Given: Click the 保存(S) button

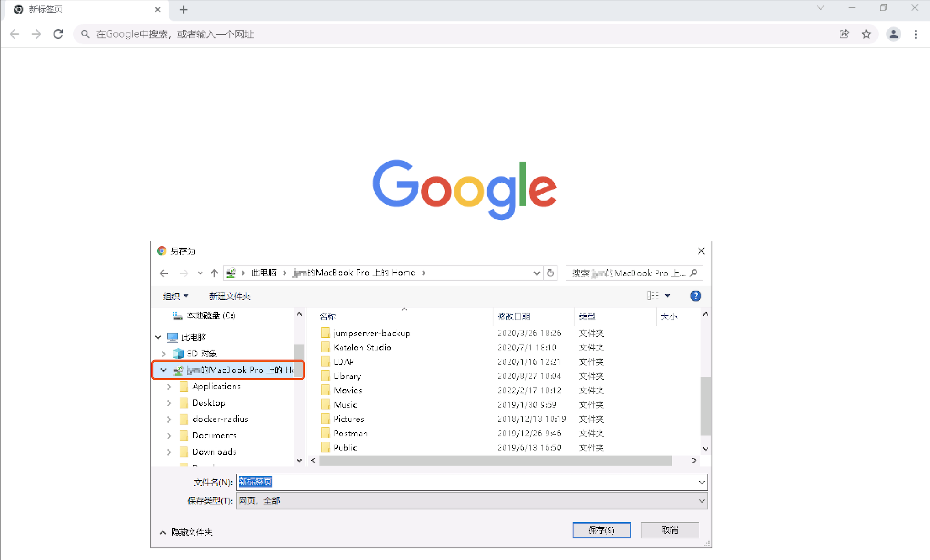Looking at the screenshot, I should click(601, 530).
